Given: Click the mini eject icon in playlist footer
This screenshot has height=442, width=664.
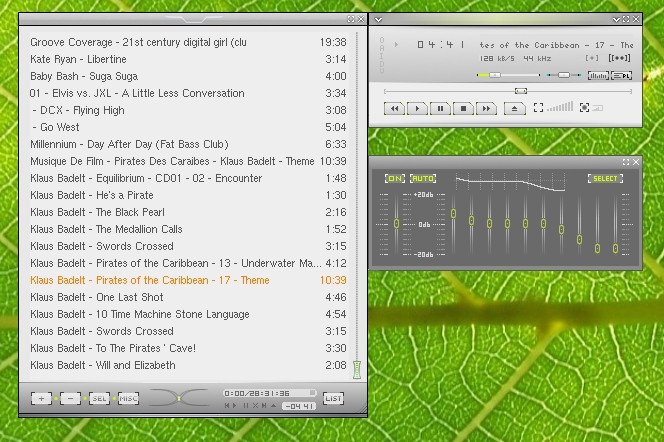Looking at the screenshot, I should (x=274, y=406).
